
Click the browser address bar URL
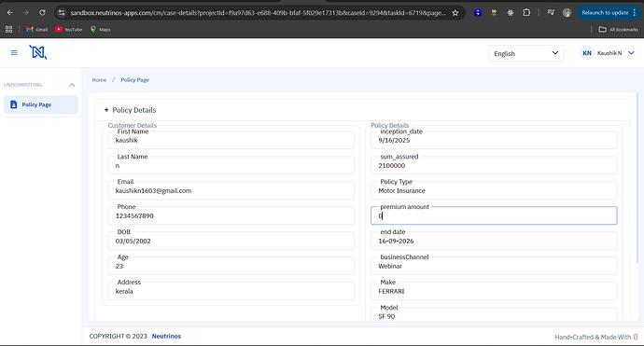(258, 13)
